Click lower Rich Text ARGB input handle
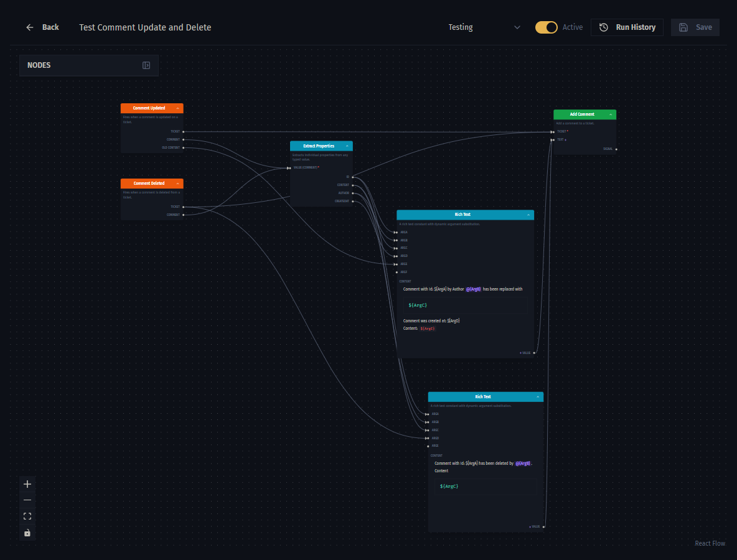 tap(428, 422)
